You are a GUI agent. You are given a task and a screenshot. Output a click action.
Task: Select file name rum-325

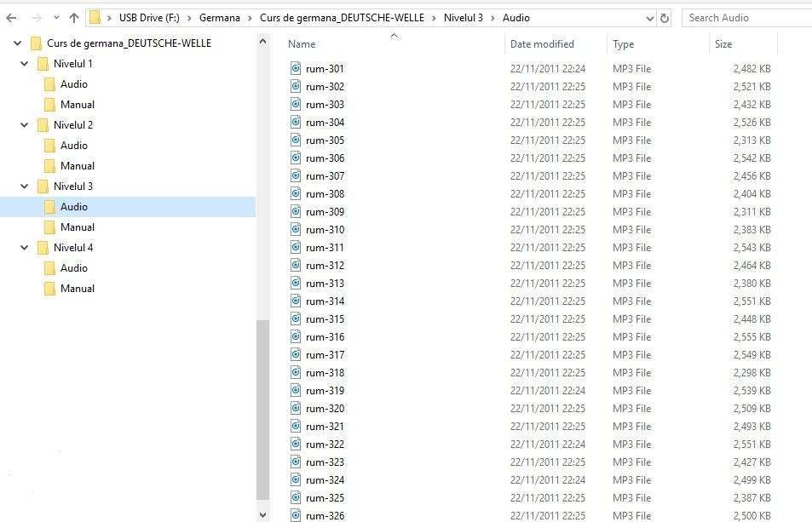pos(325,498)
